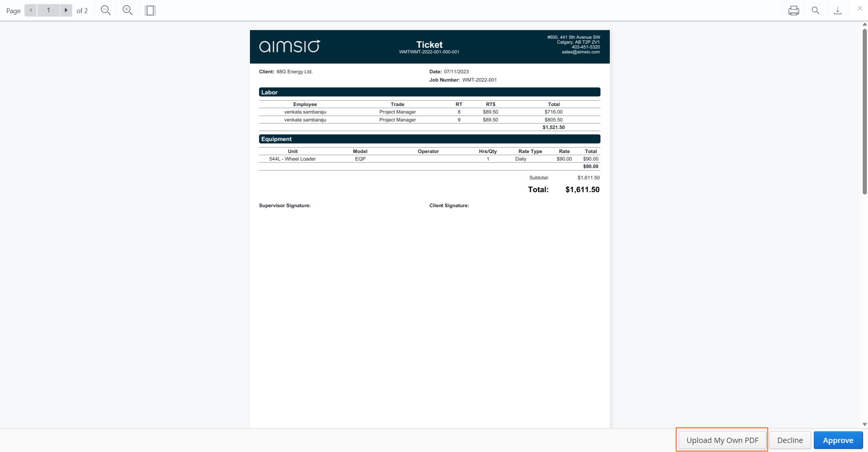Click the labor subtotal $1,521.50
The width and height of the screenshot is (868, 452).
click(x=553, y=127)
